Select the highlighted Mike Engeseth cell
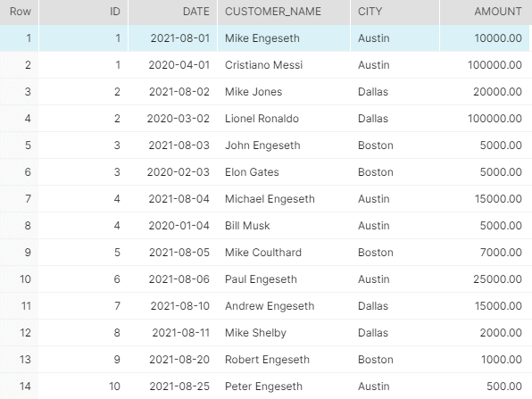The image size is (532, 399). coord(284,38)
